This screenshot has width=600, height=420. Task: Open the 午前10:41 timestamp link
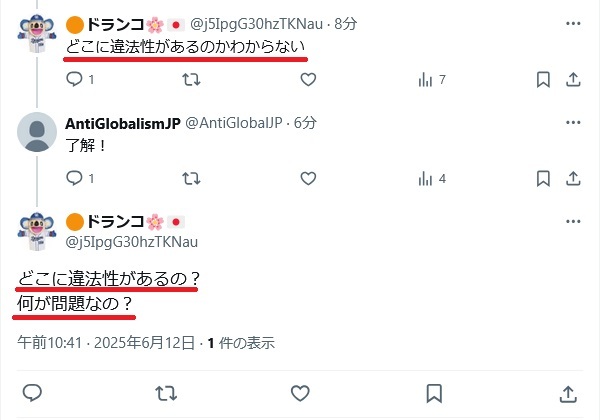click(106, 343)
